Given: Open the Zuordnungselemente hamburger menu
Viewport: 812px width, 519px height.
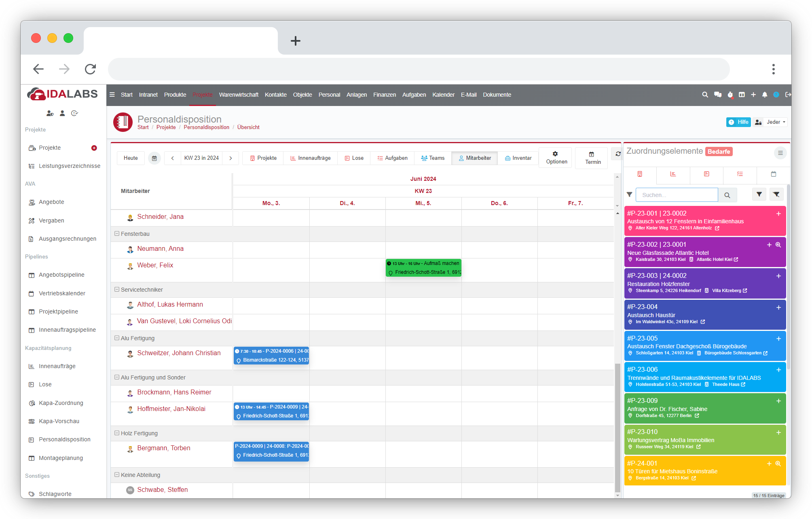Looking at the screenshot, I should 780,153.
